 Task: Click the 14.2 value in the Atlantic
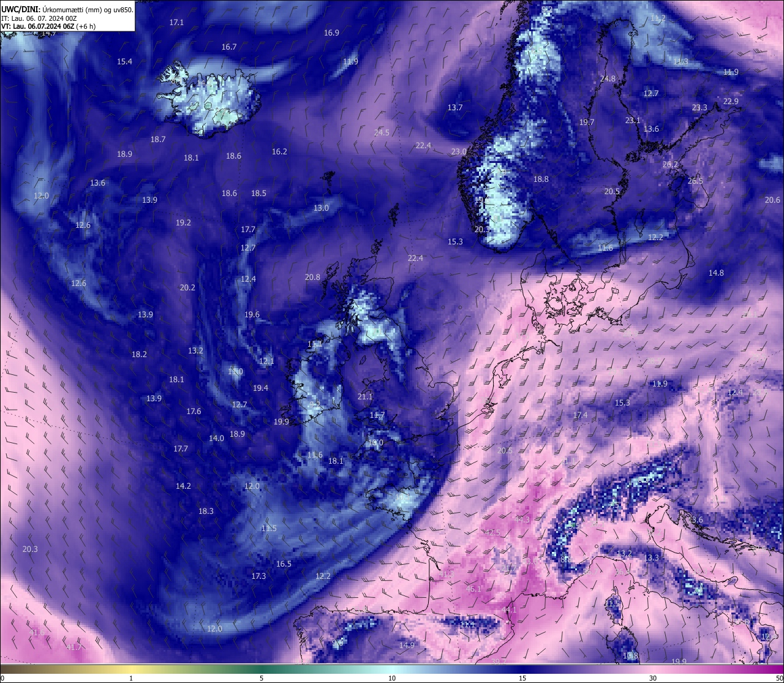pos(183,486)
